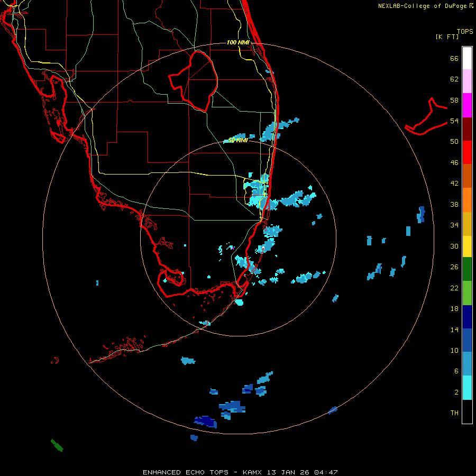Select the navy blue legend swatch
This screenshot has height=476, width=476.
point(467,317)
